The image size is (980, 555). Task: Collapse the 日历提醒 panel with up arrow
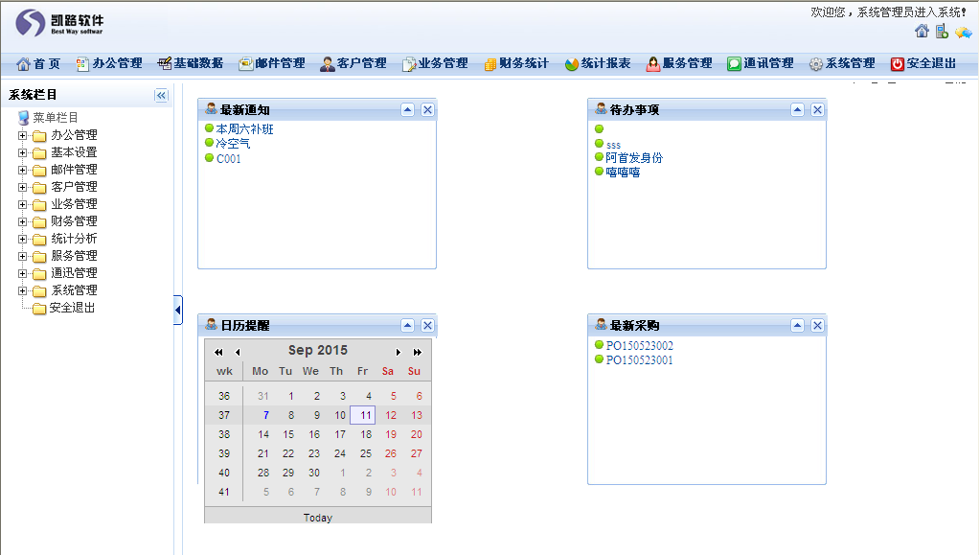tap(408, 325)
